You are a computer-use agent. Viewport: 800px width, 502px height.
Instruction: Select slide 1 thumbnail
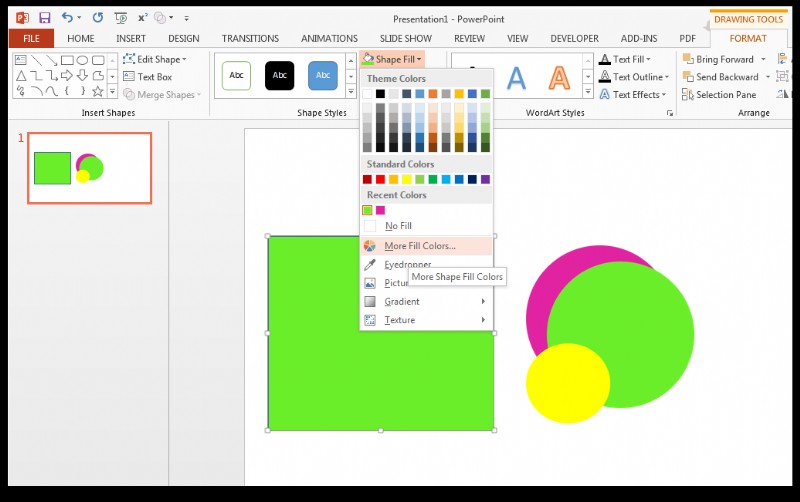tap(89, 168)
